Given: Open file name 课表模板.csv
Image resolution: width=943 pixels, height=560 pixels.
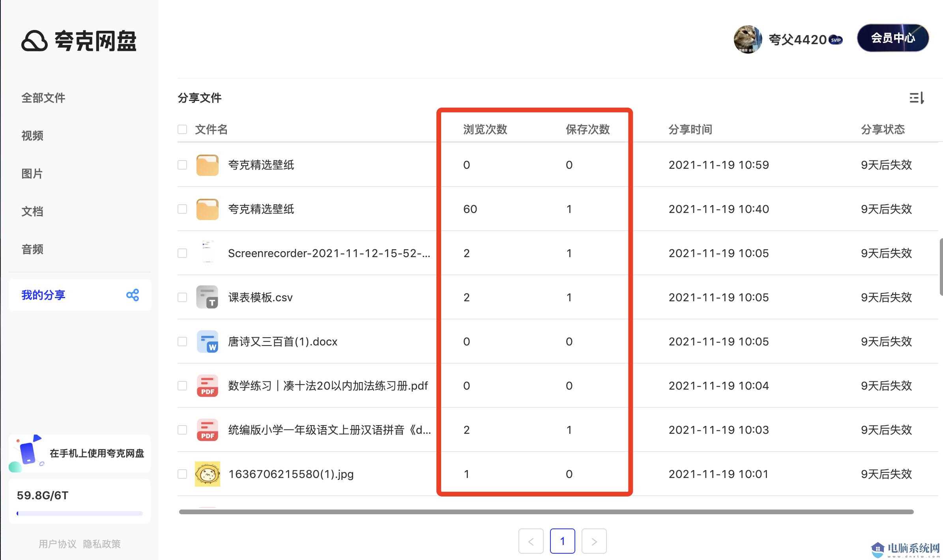Looking at the screenshot, I should click(x=260, y=297).
